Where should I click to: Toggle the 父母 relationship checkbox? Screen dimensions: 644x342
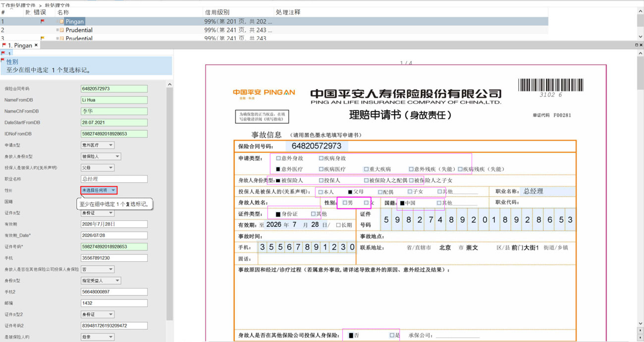pos(350,192)
